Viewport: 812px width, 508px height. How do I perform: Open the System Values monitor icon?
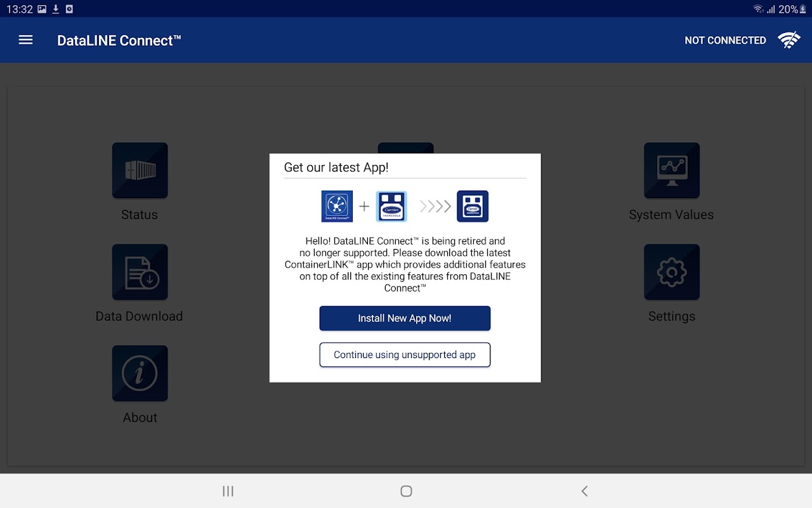pyautogui.click(x=672, y=170)
